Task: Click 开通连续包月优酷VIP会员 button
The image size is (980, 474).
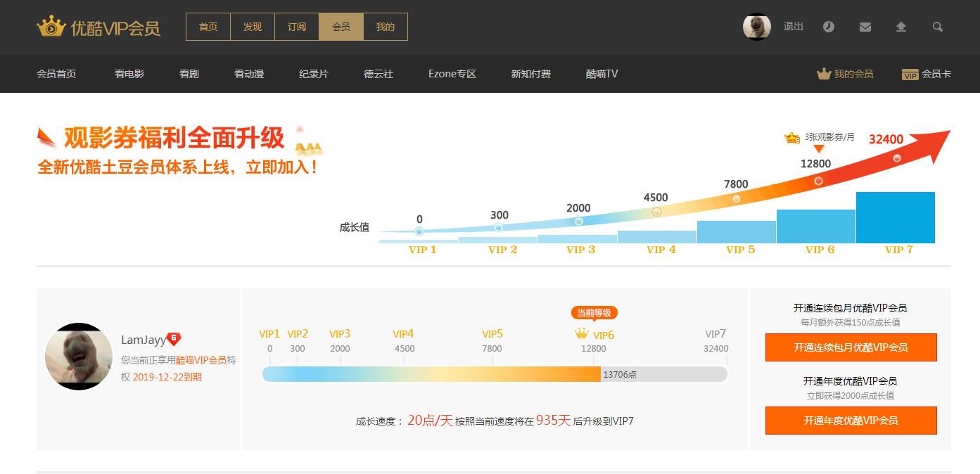Action: pyautogui.click(x=851, y=347)
